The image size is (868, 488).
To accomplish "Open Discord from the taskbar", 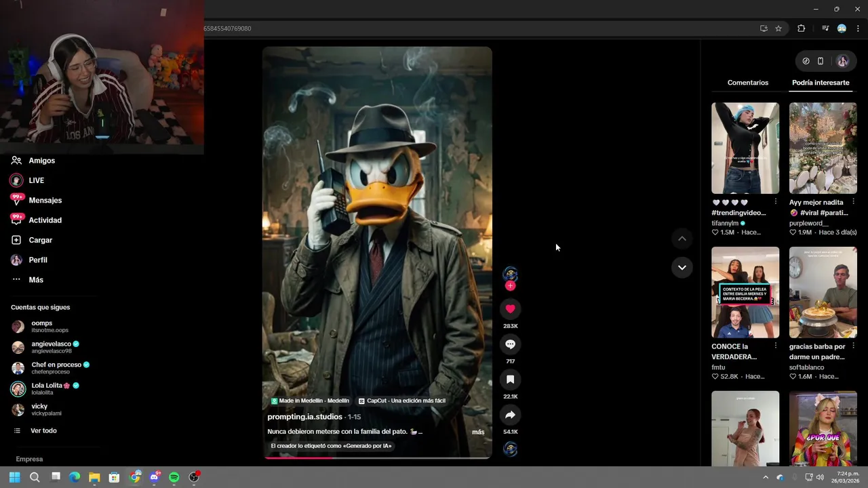I will 155,477.
